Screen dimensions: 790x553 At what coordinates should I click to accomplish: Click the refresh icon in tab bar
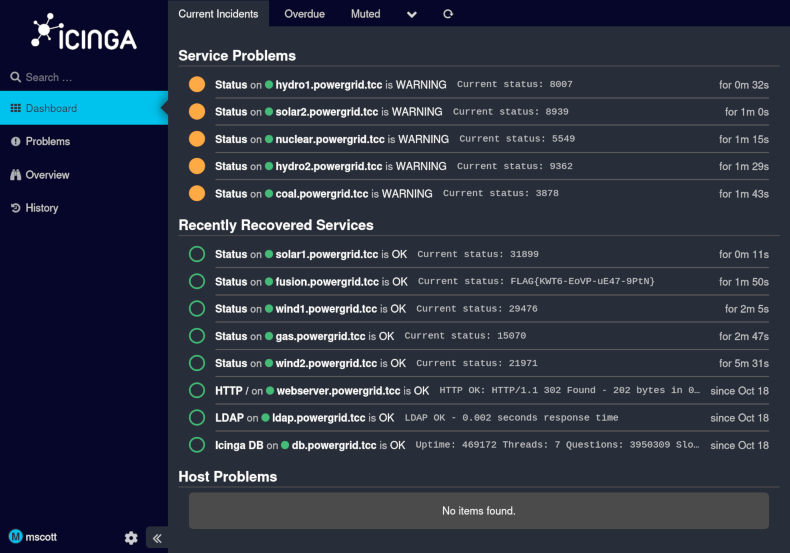coord(448,14)
